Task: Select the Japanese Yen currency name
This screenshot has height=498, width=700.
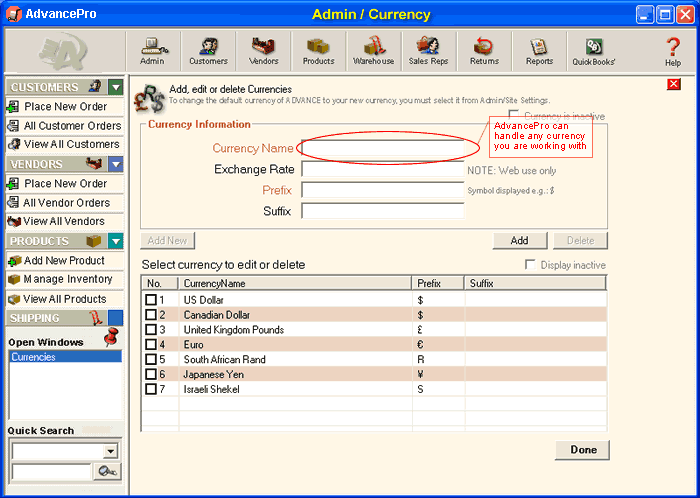Action: 213,374
